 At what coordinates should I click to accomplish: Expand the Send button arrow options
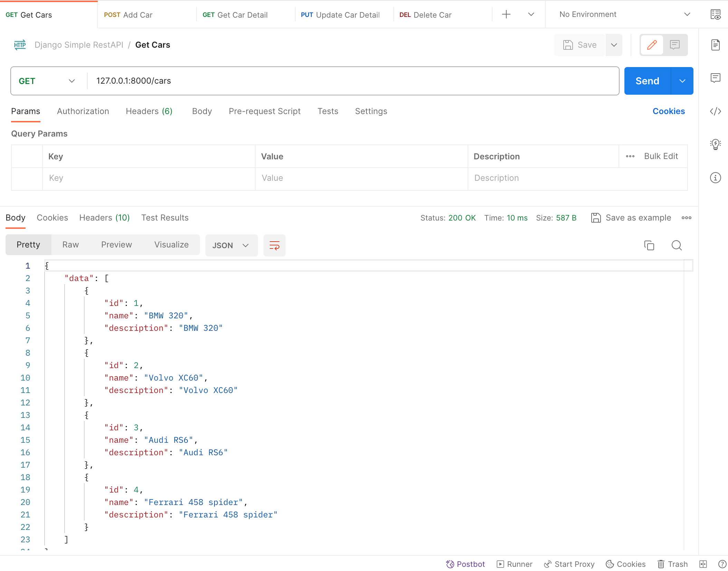click(x=682, y=81)
